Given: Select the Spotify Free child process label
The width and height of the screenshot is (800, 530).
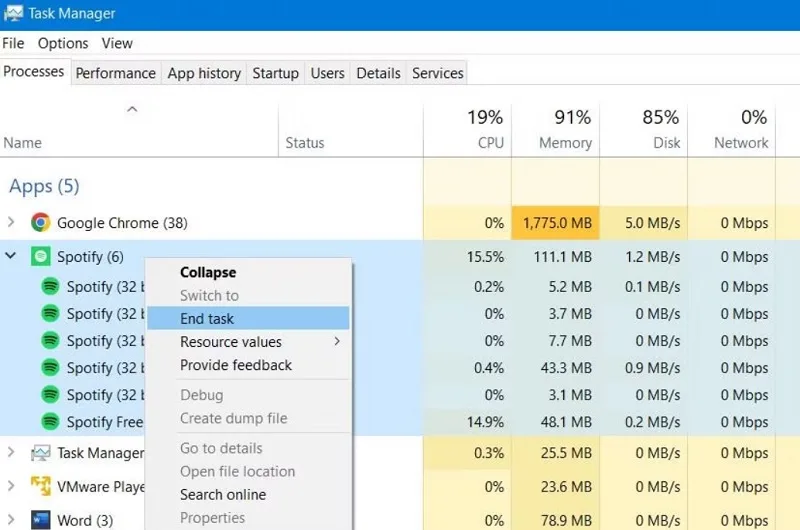Looking at the screenshot, I should (105, 422).
